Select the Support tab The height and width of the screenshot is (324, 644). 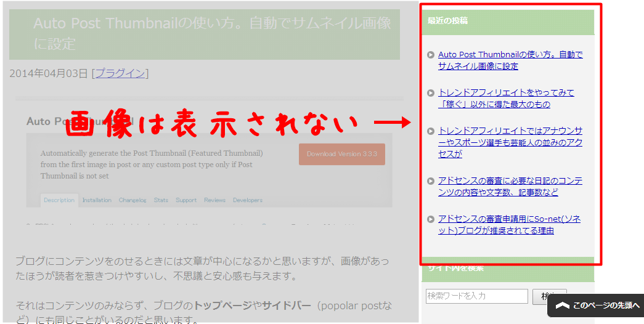click(186, 200)
